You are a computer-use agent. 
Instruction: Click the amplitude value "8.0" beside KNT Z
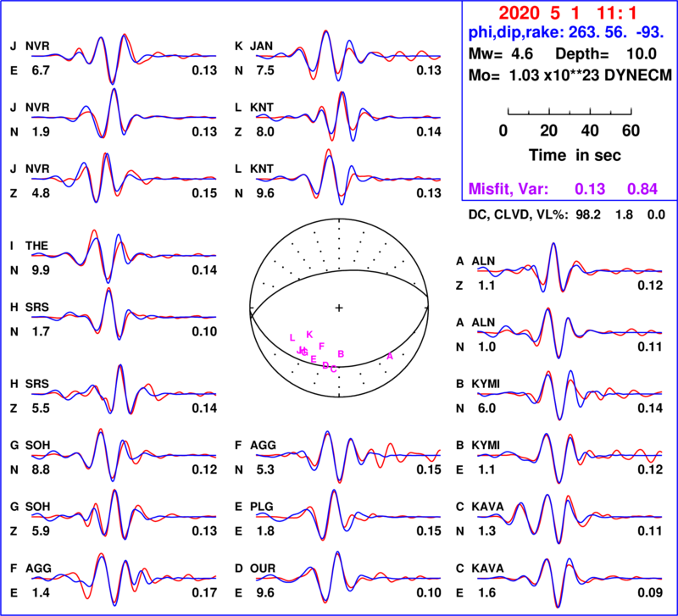[x=265, y=132]
